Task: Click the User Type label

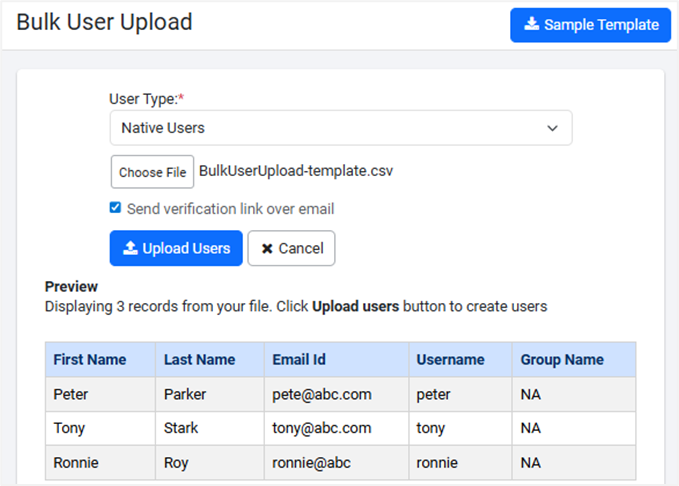Action: click(x=146, y=99)
